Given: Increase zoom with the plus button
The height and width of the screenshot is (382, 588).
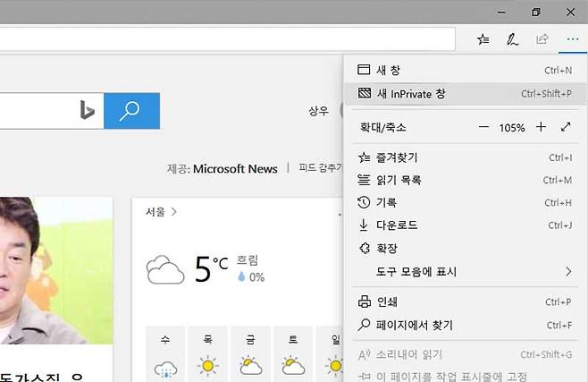Looking at the screenshot, I should [x=541, y=127].
